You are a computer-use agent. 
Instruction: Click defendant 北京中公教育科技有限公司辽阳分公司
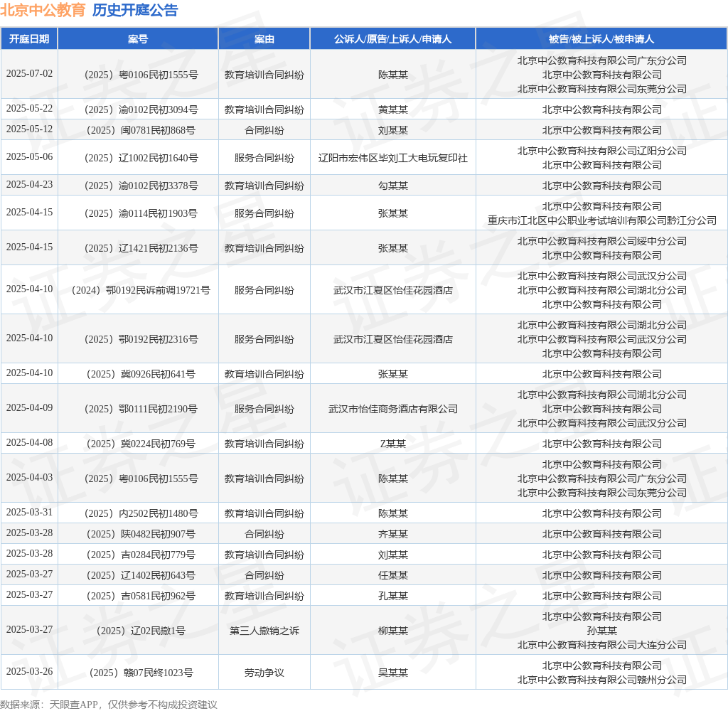click(601, 151)
